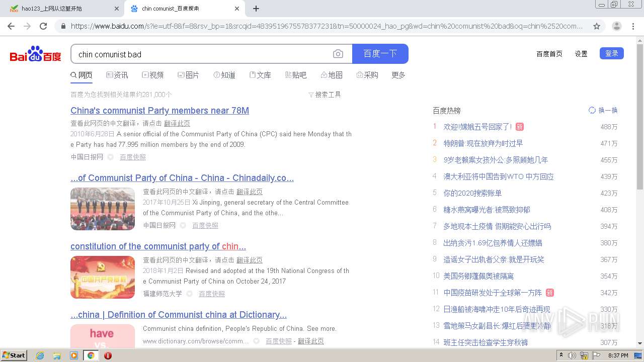Switch to 视频 video tab
The width and height of the screenshot is (644, 362).
[153, 75]
